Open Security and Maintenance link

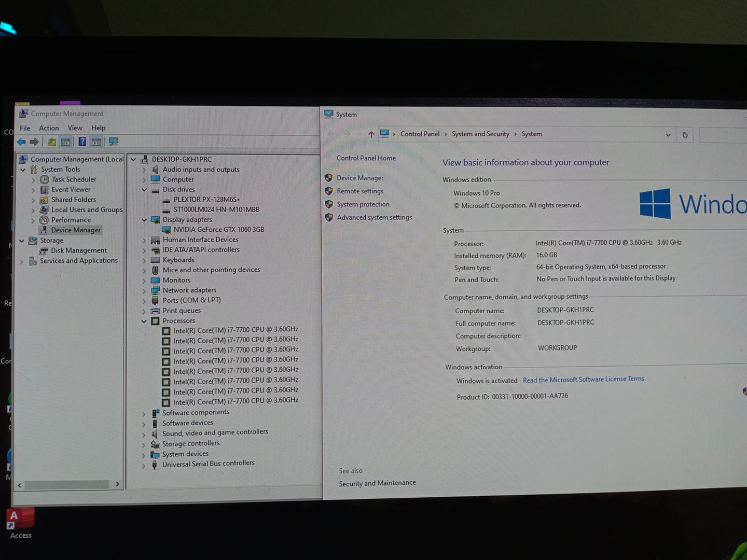tap(377, 483)
